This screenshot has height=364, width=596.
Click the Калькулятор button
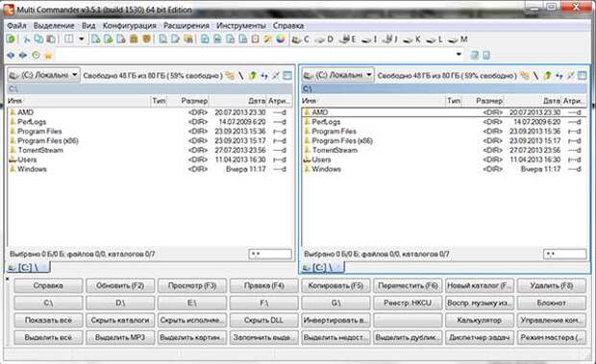480,320
